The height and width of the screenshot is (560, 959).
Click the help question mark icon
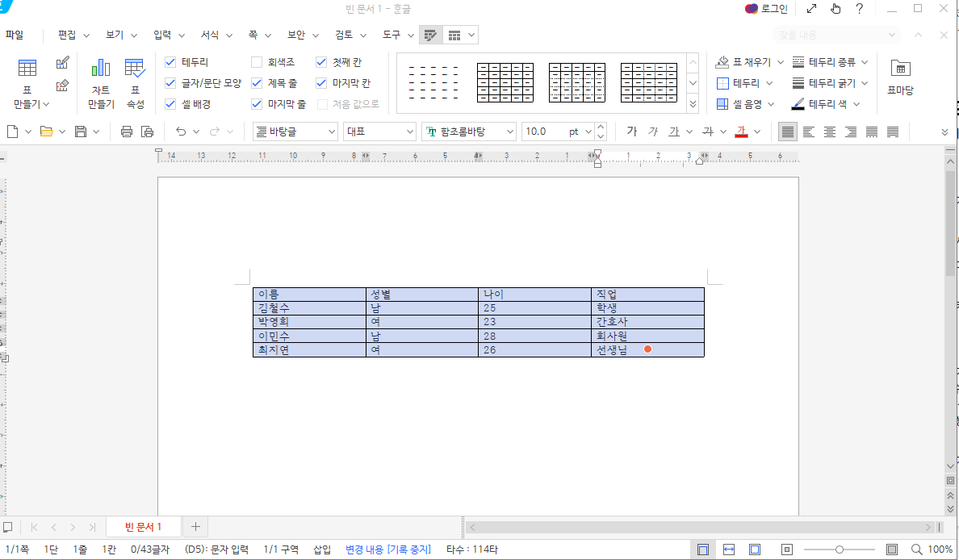pos(860,9)
